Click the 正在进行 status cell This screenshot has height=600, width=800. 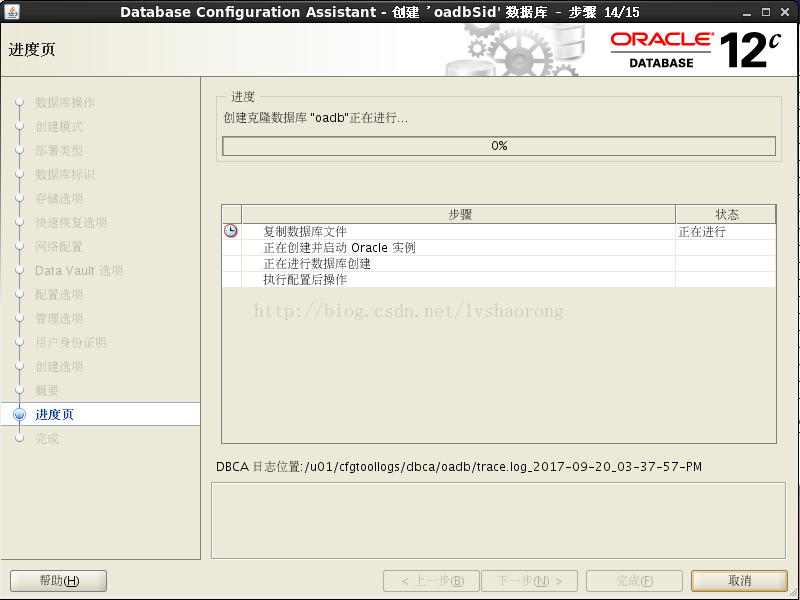(726, 232)
